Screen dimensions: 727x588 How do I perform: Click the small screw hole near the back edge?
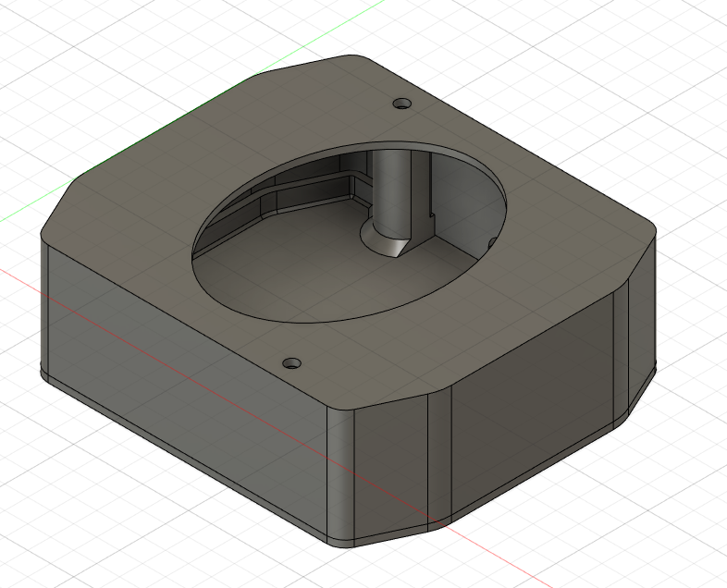401,103
